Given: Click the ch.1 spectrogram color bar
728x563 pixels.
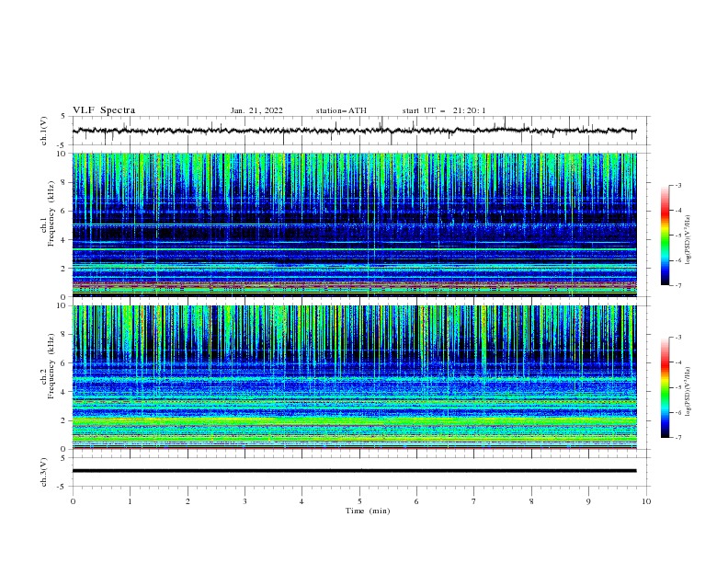Looking at the screenshot, I should tap(665, 236).
